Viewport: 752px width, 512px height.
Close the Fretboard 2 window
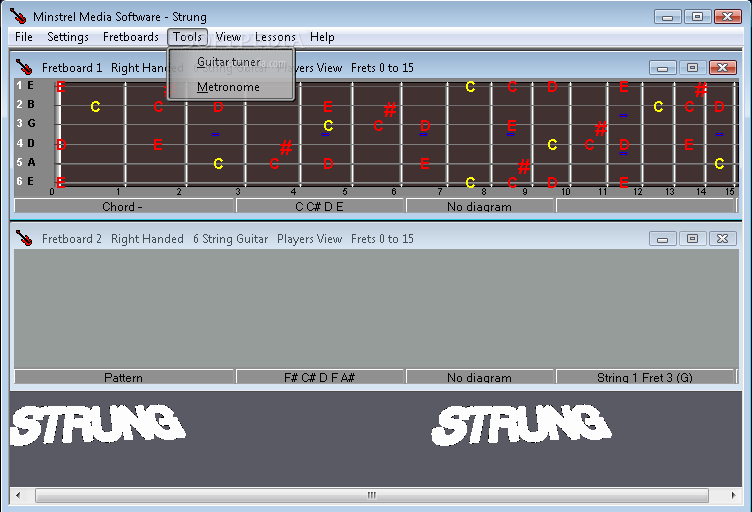point(722,239)
